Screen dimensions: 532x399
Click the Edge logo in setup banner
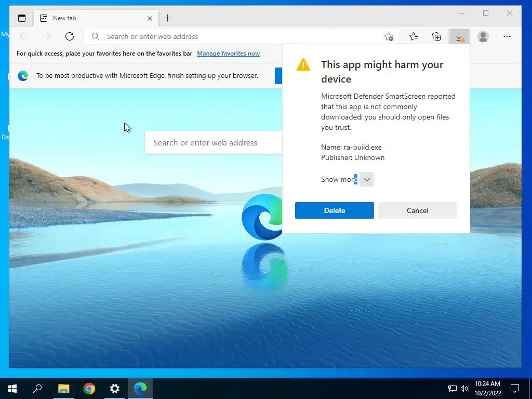[x=23, y=75]
